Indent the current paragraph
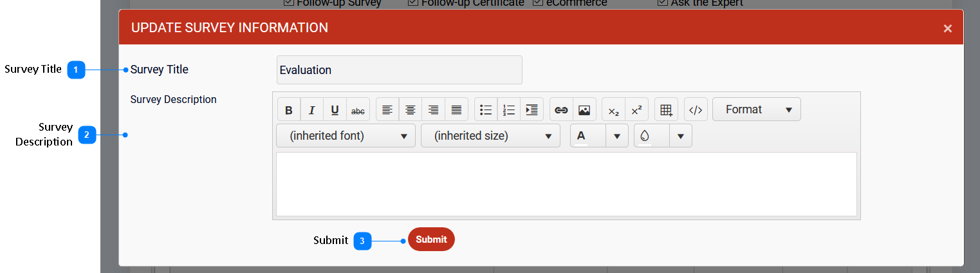Screen dimensions: 980x273 tap(532, 110)
